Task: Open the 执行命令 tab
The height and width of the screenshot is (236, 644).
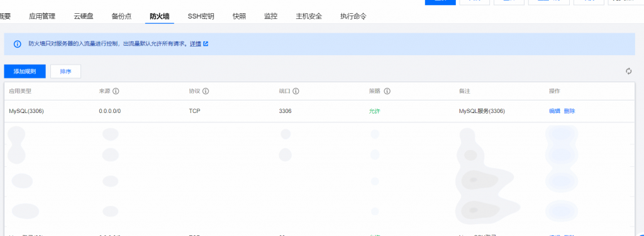Action: [353, 16]
